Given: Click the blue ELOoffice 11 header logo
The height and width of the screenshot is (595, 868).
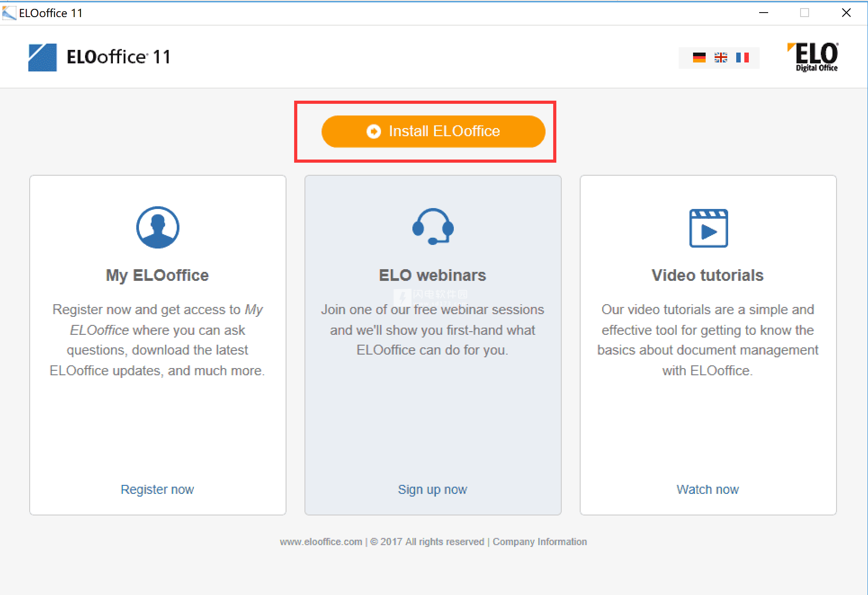Looking at the screenshot, I should point(43,58).
